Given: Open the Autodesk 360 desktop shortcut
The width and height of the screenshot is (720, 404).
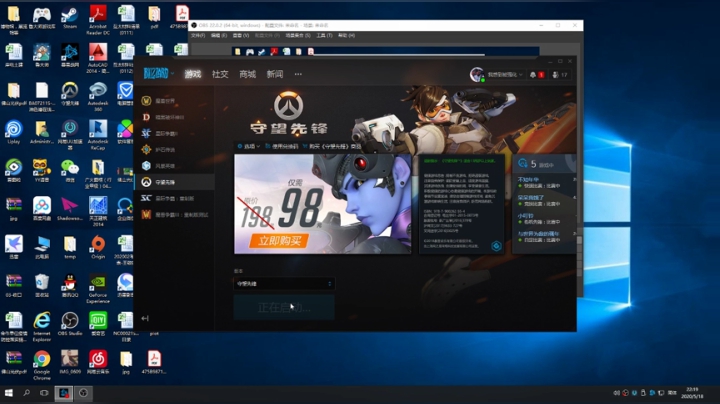Looking at the screenshot, I should tap(98, 95).
